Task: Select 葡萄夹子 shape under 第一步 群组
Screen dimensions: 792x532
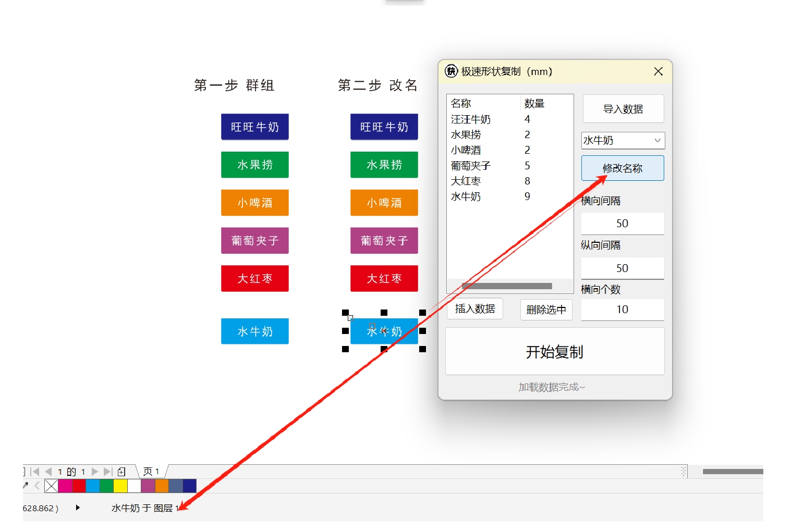Action: (x=255, y=241)
